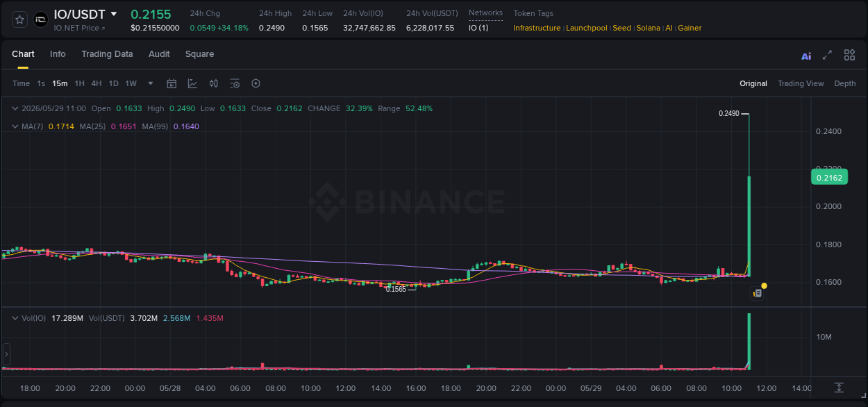Open the more intervals dropdown arrow
The width and height of the screenshot is (868, 407).
click(x=151, y=83)
